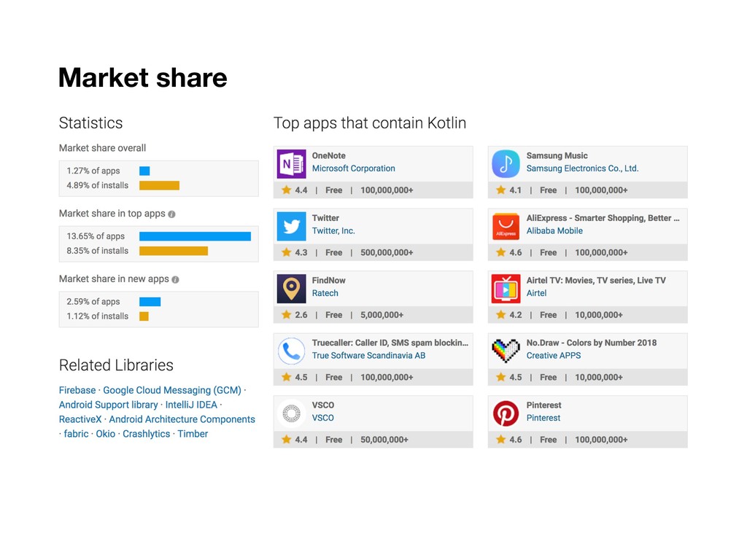
Task: Follow the Android Architecture Components link
Action: 182,419
